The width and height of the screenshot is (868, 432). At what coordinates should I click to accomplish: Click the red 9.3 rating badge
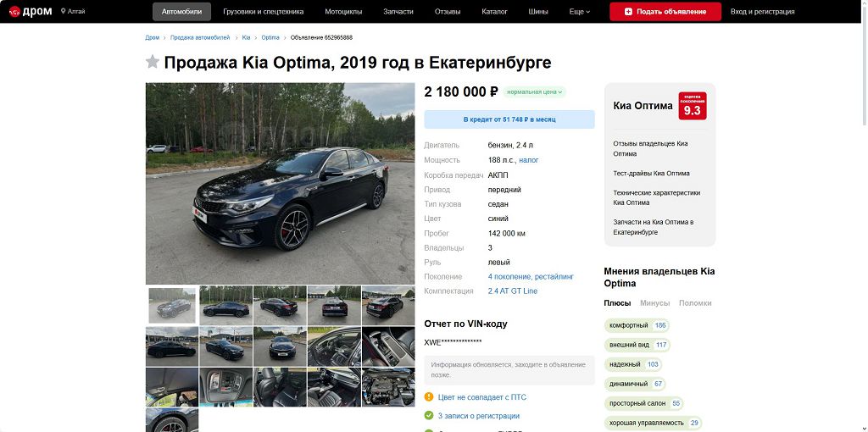pos(693,106)
